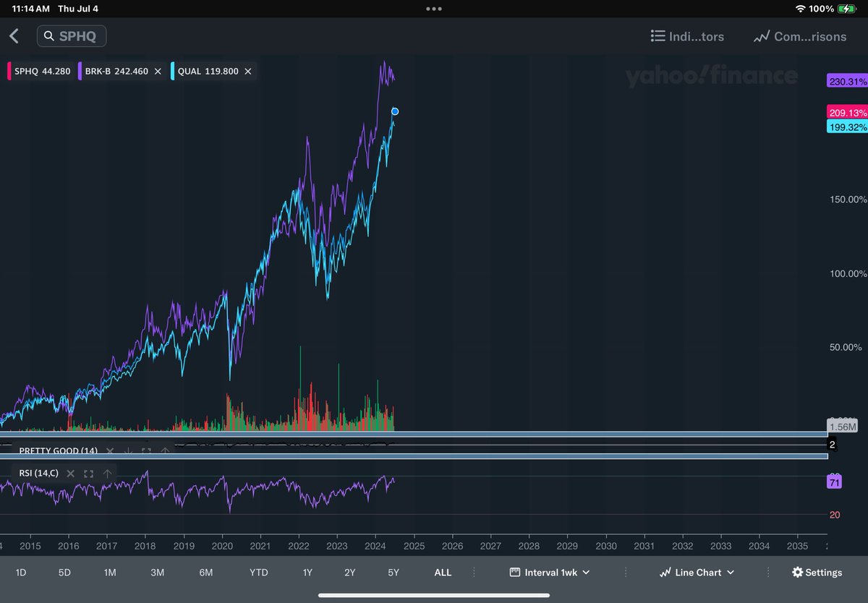Tap the 2020 label on time axis

tap(222, 546)
